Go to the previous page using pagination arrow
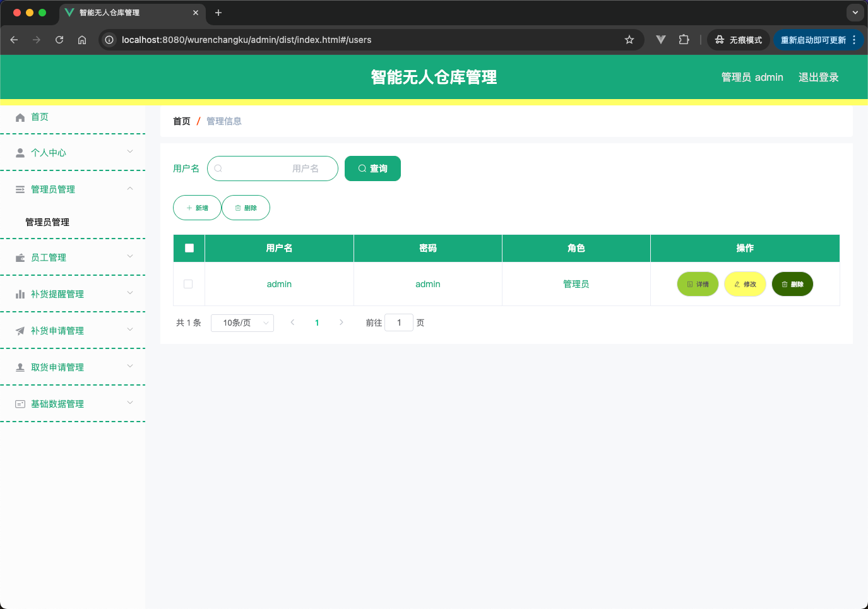Viewport: 868px width, 609px height. tap(292, 322)
